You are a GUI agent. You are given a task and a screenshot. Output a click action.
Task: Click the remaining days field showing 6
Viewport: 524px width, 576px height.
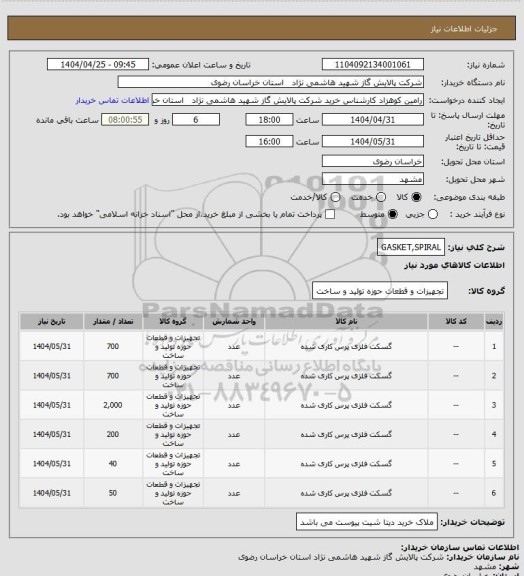coord(196,120)
